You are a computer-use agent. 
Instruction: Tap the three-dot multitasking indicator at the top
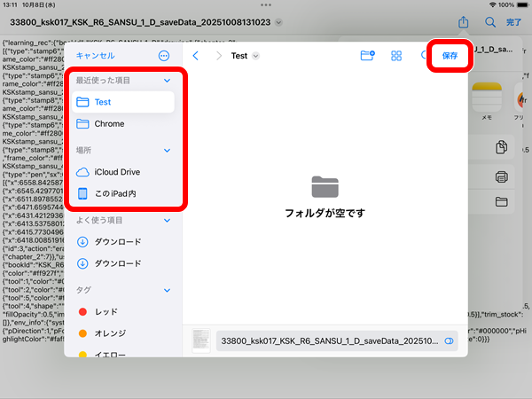coord(266,4)
